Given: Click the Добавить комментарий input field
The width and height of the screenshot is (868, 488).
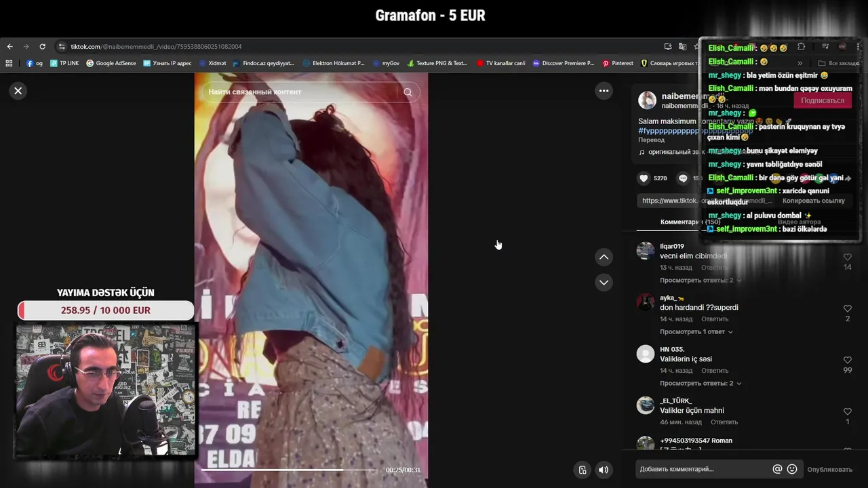Looking at the screenshot, I should click(702, 469).
